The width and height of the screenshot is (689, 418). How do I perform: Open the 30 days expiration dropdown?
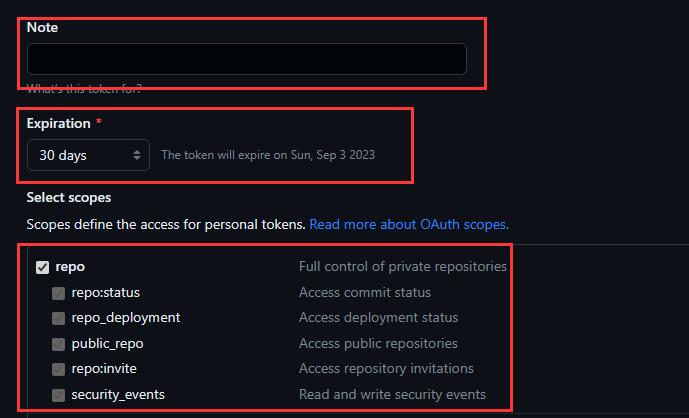click(x=88, y=155)
